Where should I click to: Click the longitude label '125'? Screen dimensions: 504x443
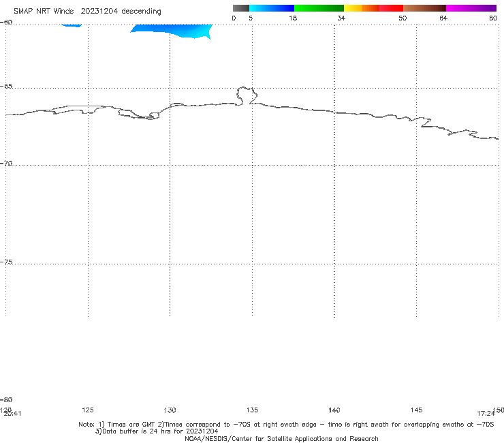[x=88, y=410]
